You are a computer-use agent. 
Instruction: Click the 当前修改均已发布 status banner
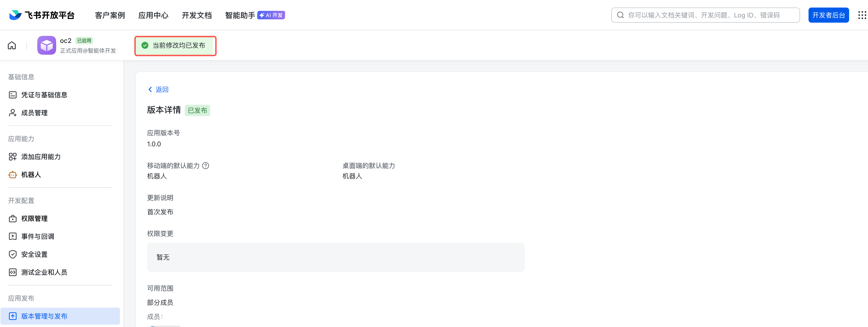pos(175,46)
